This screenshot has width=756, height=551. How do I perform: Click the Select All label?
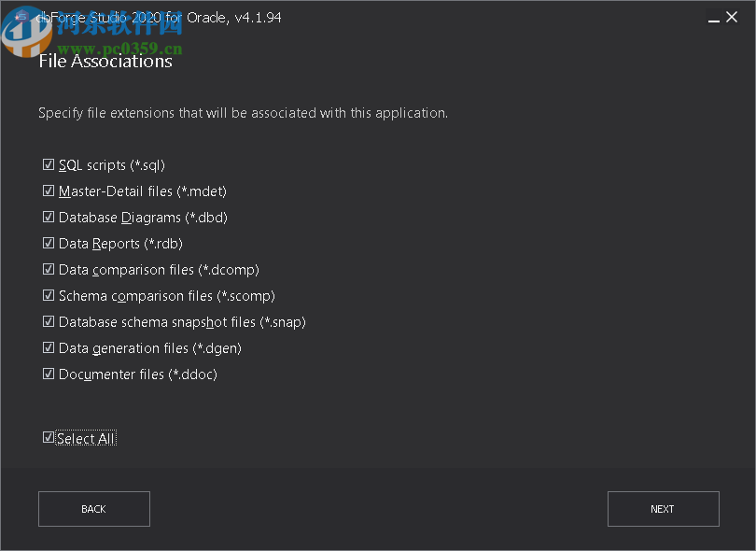(x=87, y=438)
